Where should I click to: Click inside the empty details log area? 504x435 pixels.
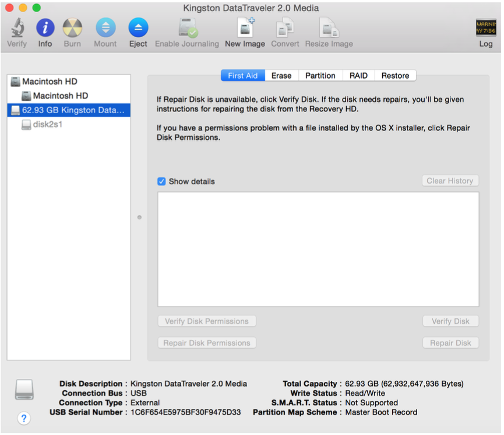coord(318,250)
